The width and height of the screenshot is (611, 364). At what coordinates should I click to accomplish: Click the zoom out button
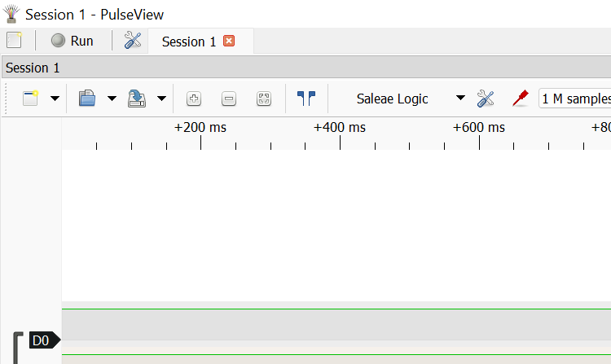[229, 99]
